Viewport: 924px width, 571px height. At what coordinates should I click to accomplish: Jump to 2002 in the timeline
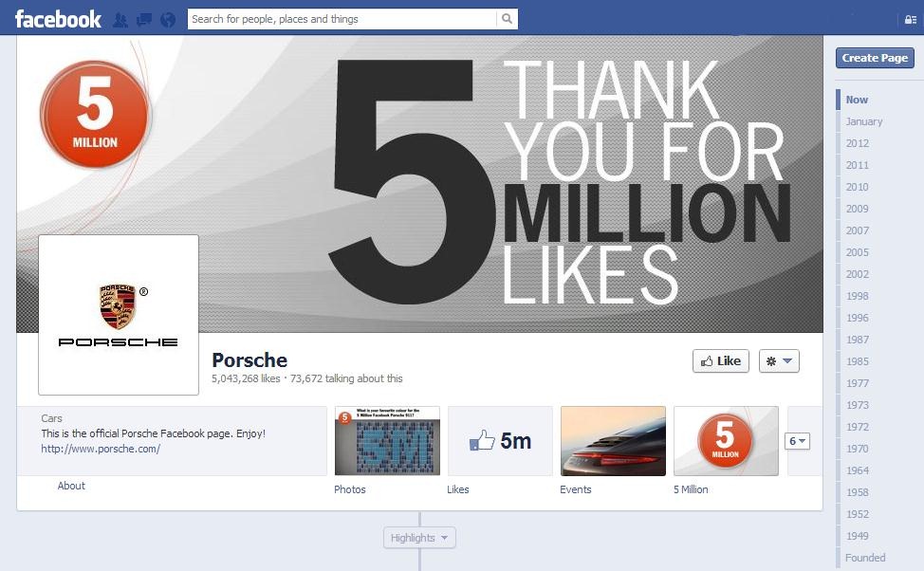pos(858,274)
